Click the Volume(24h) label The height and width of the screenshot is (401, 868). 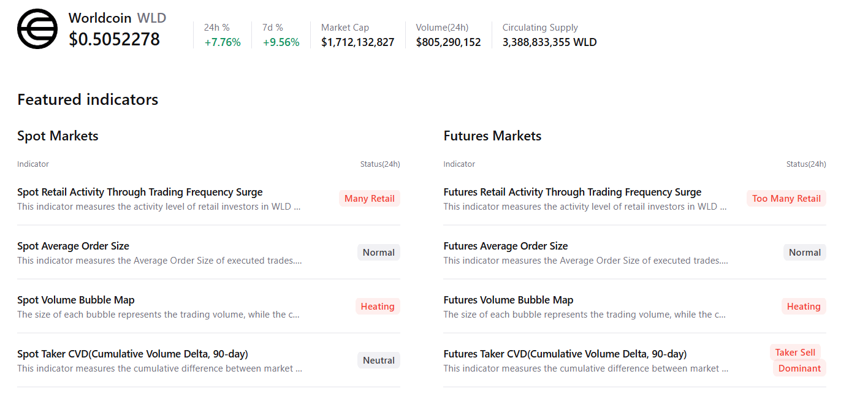click(x=443, y=28)
